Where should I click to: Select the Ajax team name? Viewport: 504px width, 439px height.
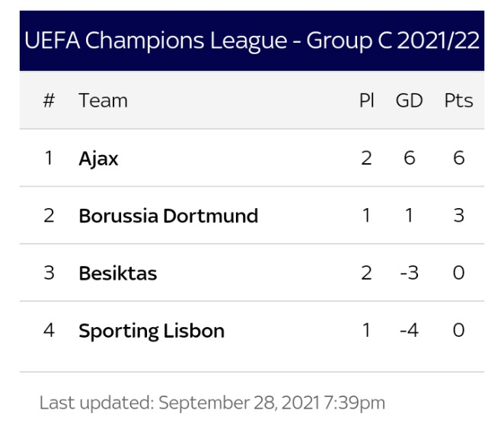98,159
